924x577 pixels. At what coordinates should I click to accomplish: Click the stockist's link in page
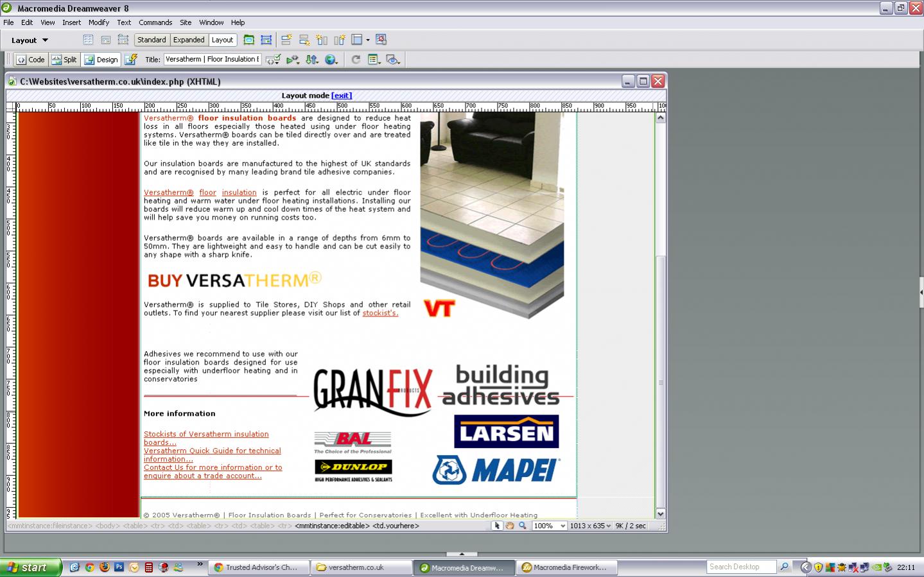(x=380, y=313)
